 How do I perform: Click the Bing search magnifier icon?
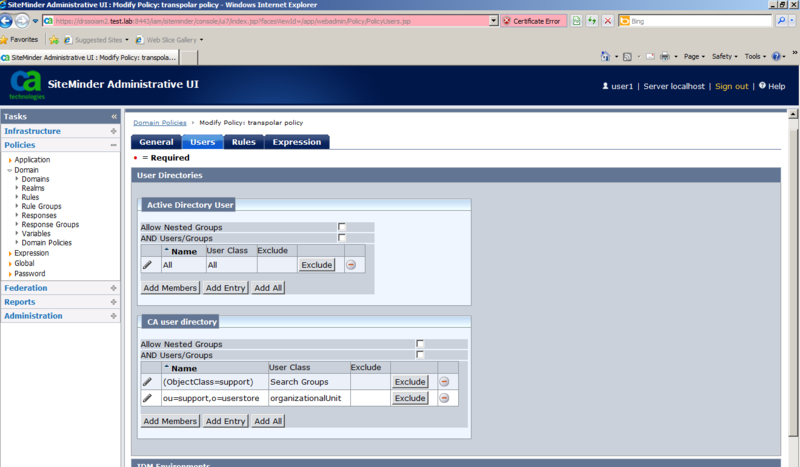(781, 21)
